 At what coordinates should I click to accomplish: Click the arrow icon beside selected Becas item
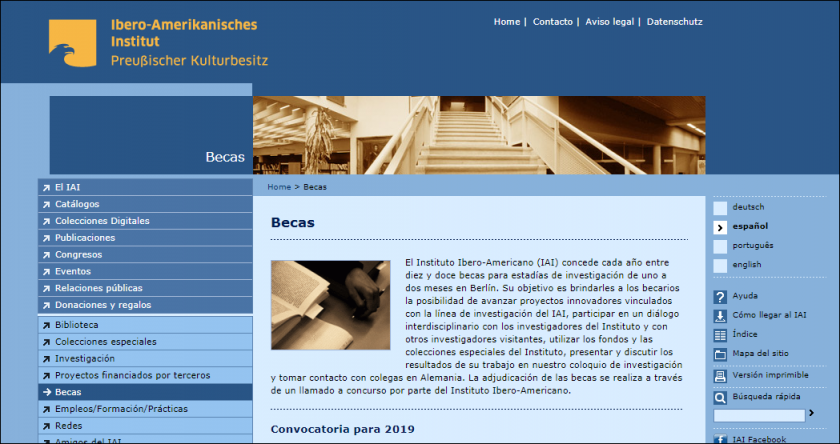point(47,393)
